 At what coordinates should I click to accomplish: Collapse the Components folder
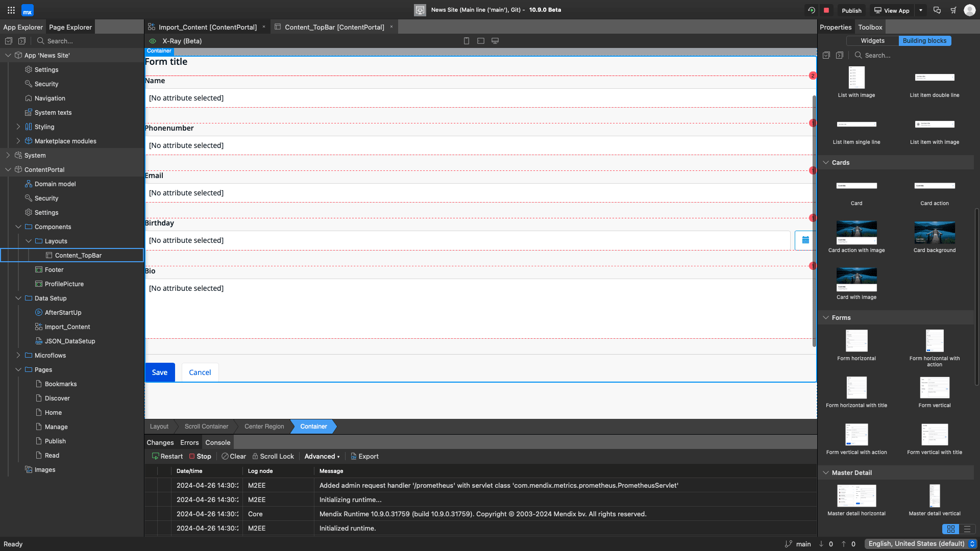pos(18,227)
